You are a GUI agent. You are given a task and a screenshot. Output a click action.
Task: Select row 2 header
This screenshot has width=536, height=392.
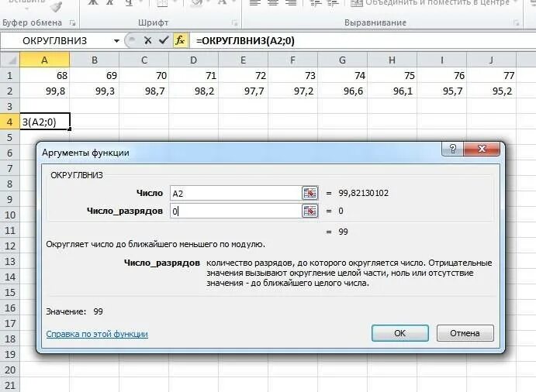10,91
